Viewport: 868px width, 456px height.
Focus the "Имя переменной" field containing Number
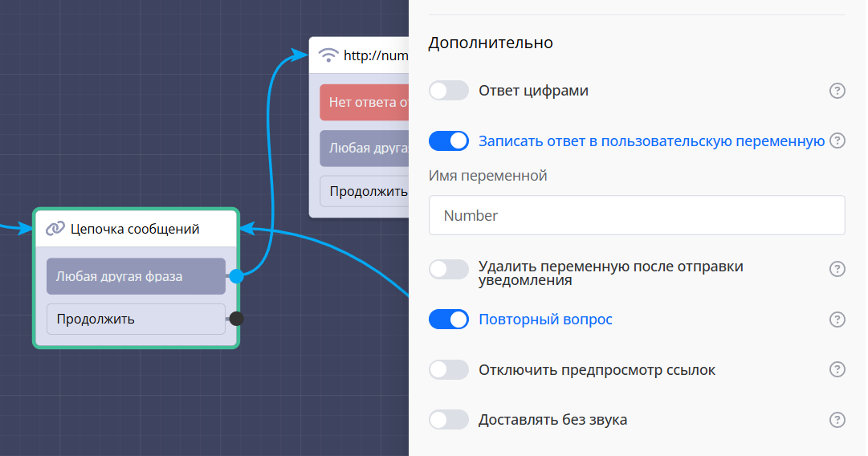tap(636, 215)
